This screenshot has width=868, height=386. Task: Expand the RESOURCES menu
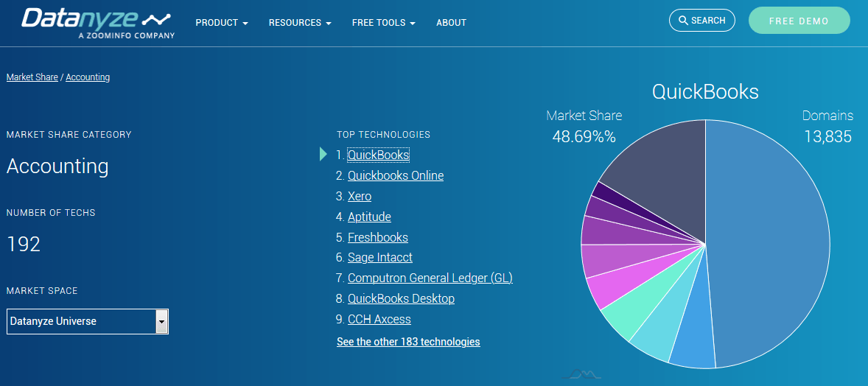click(300, 23)
